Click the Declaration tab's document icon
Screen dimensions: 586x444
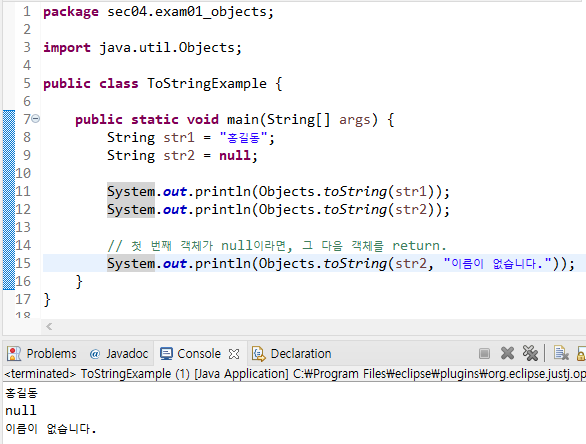click(259, 354)
